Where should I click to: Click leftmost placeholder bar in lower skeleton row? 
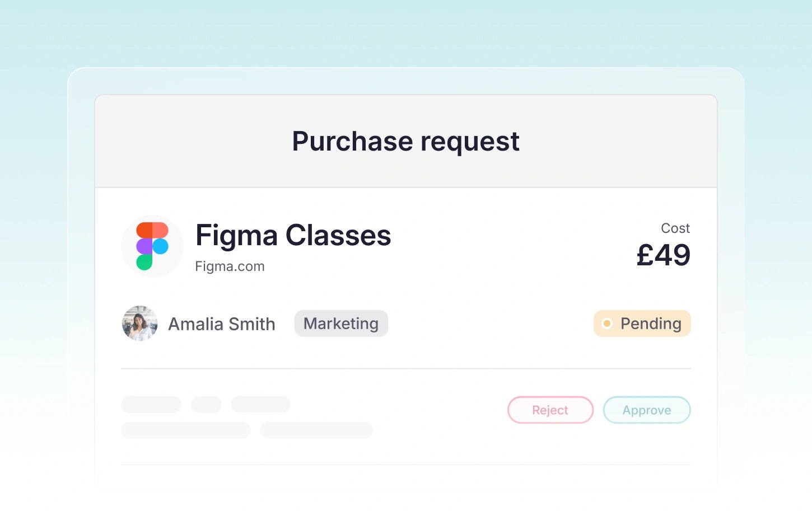coord(185,430)
